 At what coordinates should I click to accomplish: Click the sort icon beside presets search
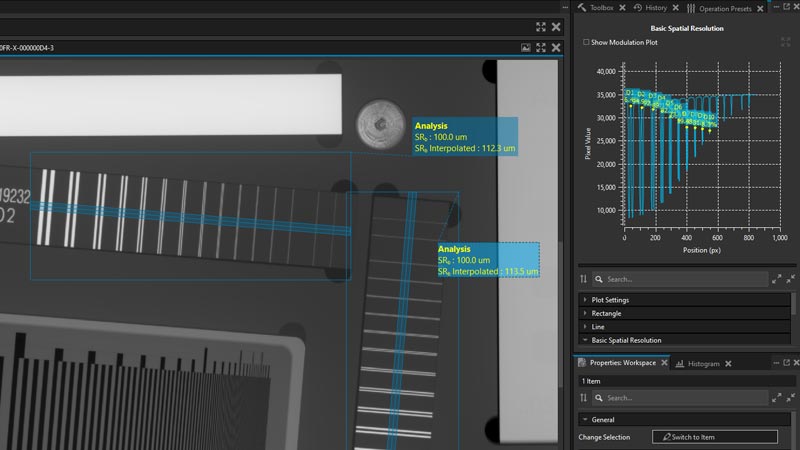583,279
